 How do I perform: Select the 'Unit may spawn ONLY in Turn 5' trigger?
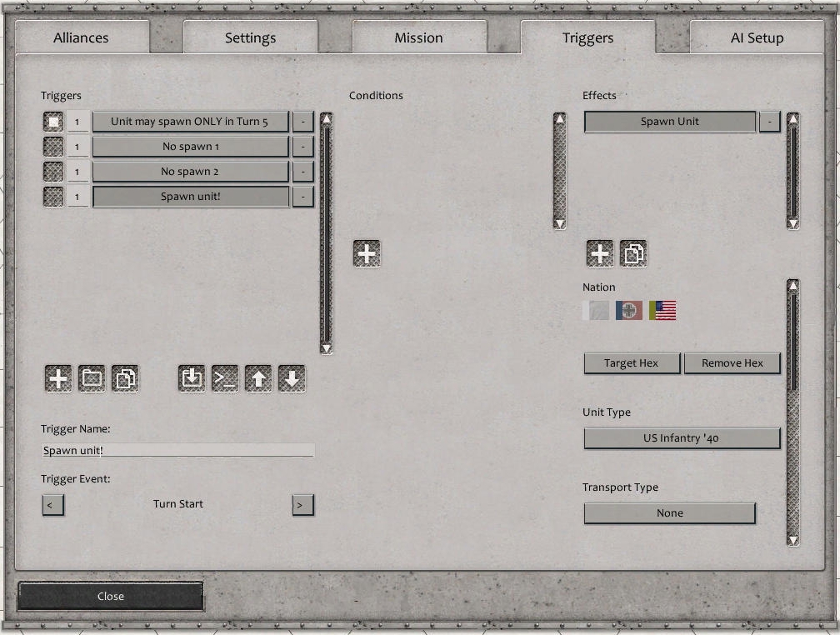[191, 122]
